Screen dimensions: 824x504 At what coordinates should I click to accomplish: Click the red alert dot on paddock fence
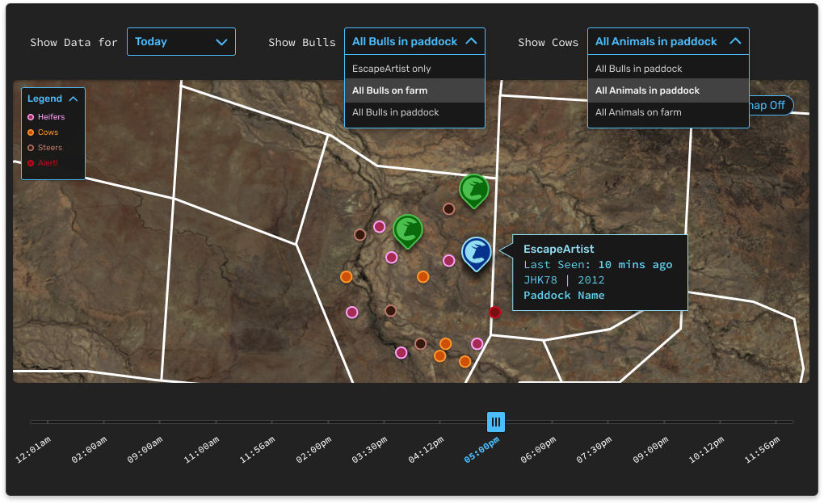pos(494,313)
